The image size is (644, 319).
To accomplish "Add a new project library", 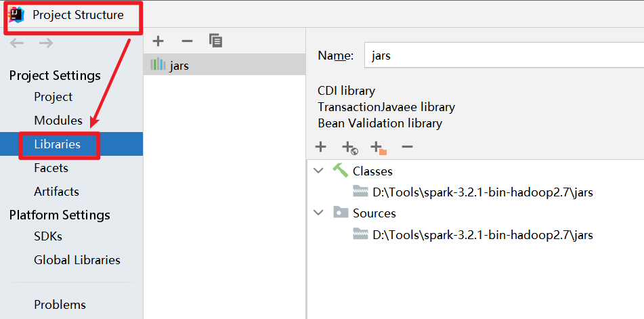I will click(158, 41).
